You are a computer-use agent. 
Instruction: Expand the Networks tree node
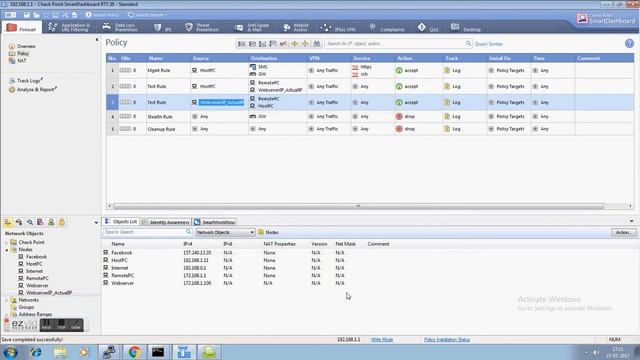(x=7, y=300)
